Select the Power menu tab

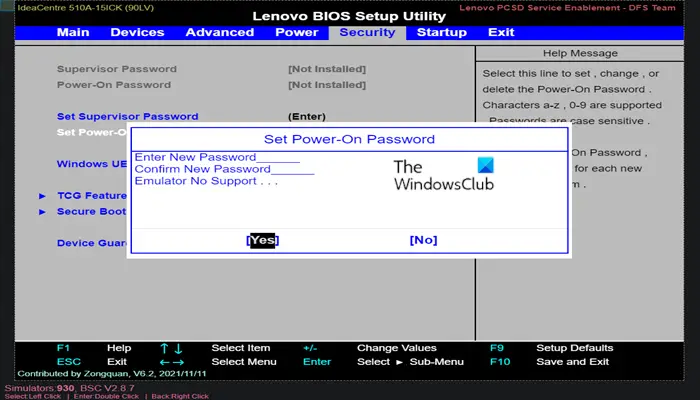(x=297, y=32)
